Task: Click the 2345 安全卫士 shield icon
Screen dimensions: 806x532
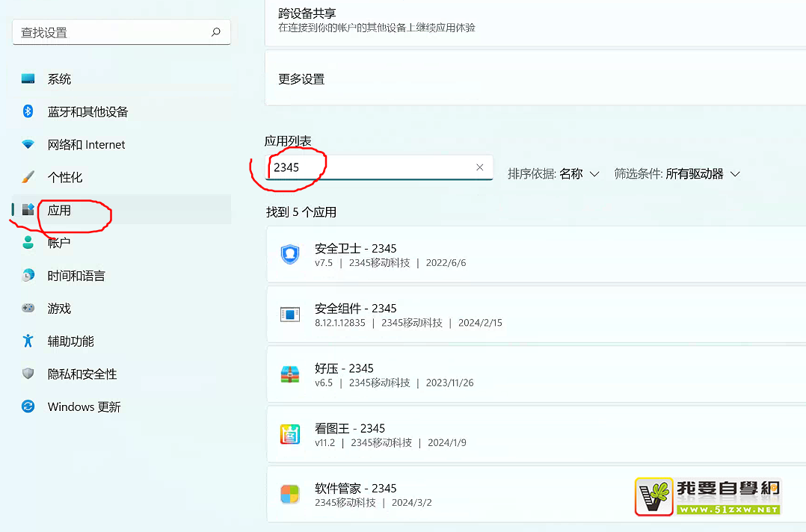Action: (290, 255)
